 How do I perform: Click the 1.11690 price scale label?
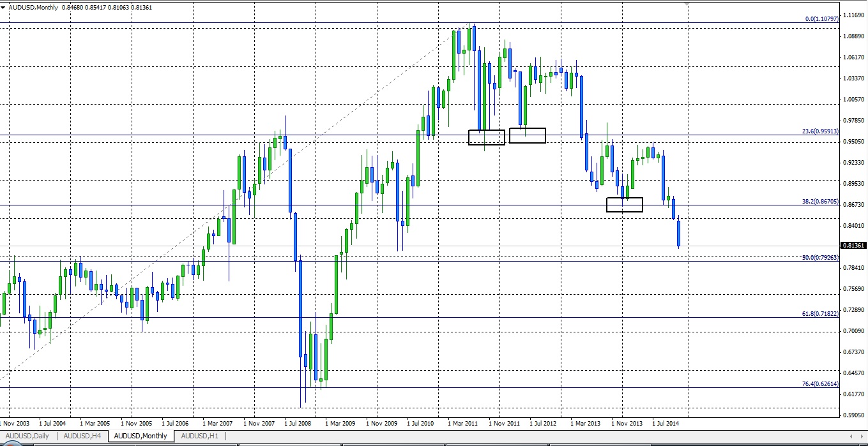(x=854, y=15)
